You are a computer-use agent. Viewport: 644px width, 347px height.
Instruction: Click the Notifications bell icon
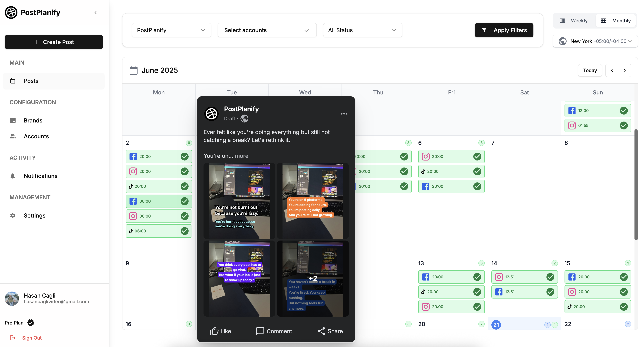tap(13, 176)
